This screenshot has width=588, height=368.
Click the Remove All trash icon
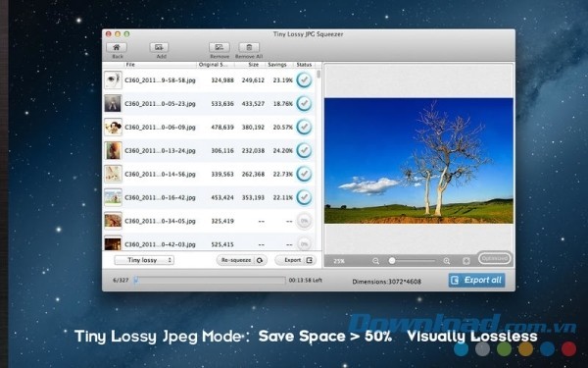(249, 47)
